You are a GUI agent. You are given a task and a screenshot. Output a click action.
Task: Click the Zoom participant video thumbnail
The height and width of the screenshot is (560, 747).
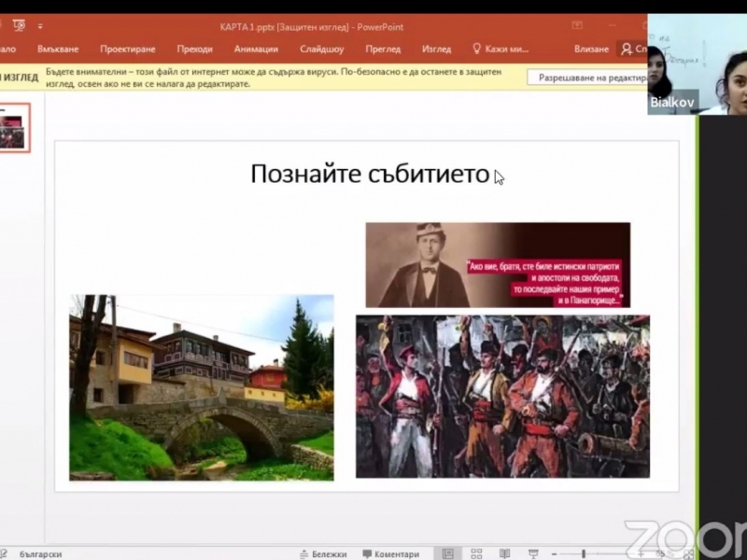[x=697, y=64]
